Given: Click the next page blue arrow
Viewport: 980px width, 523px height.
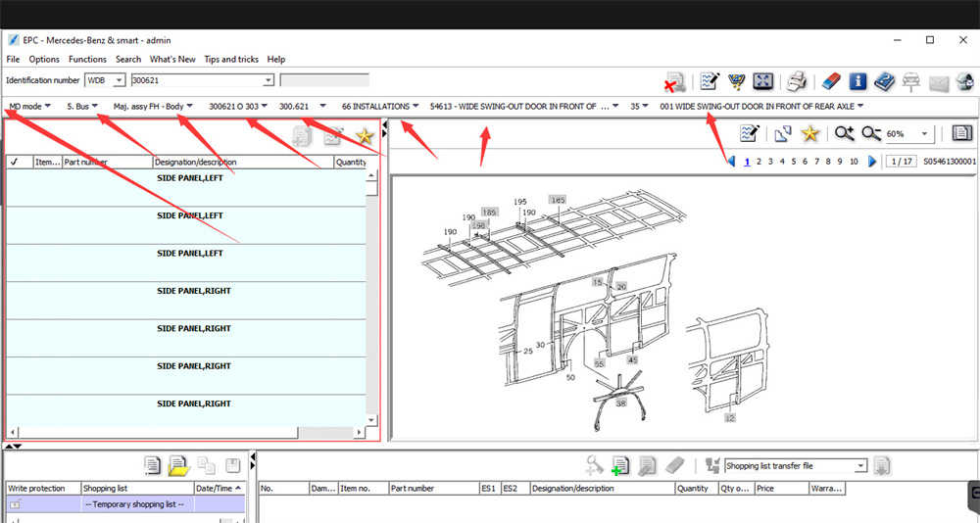Looking at the screenshot, I should click(x=872, y=162).
